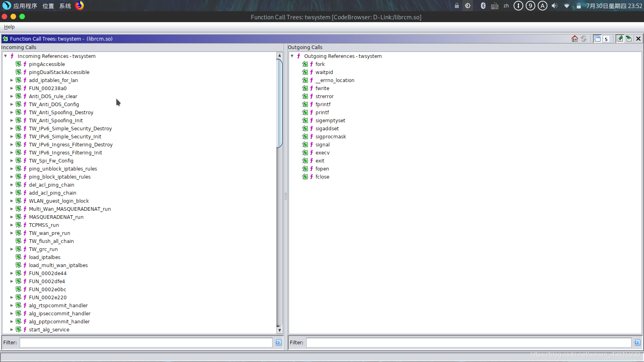
Task: Select the TW_IPv6_Ingress_Filtering_Init row
Action: pos(65,152)
